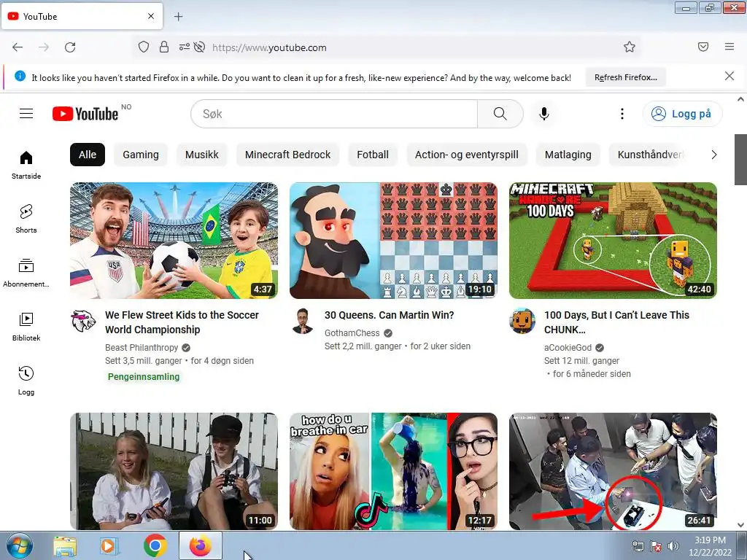Open how do u breathe in car thumbnail
The image size is (747, 560).
(393, 472)
